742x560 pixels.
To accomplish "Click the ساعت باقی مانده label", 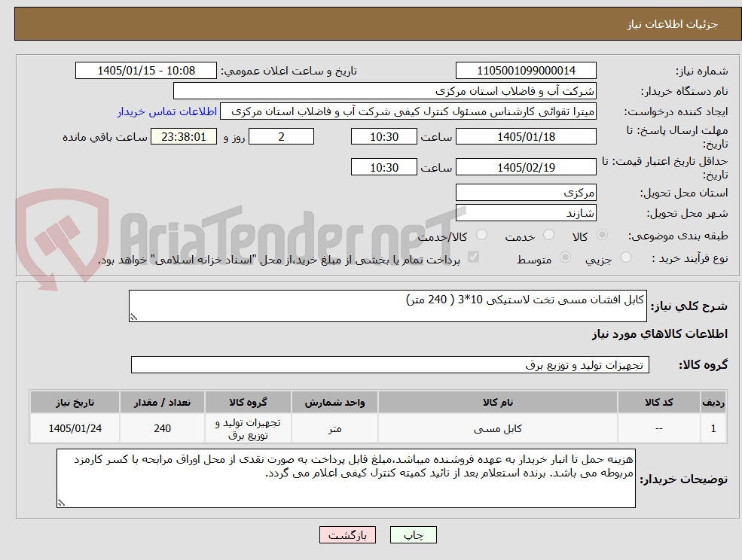I will point(105,137).
